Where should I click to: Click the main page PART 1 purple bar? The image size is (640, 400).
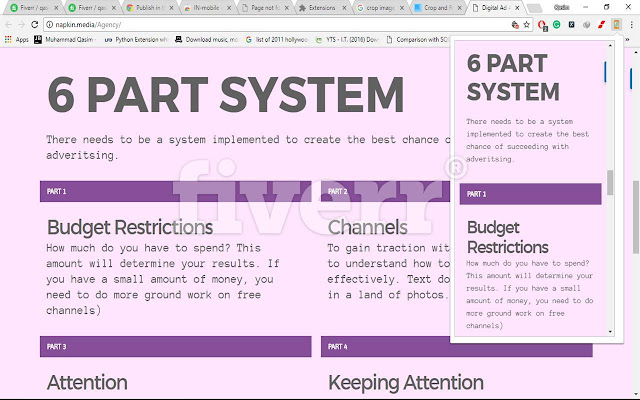[x=176, y=191]
